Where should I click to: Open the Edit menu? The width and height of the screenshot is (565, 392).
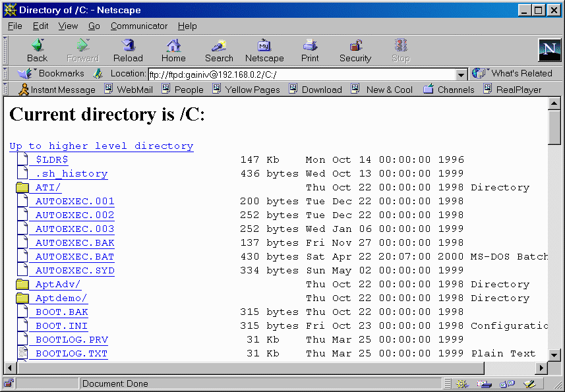coord(40,26)
